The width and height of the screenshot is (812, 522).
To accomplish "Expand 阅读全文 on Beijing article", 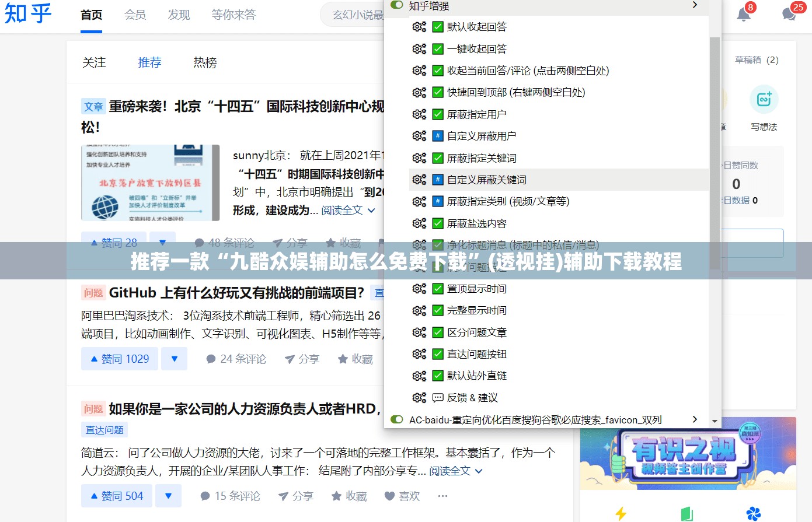I will [349, 211].
